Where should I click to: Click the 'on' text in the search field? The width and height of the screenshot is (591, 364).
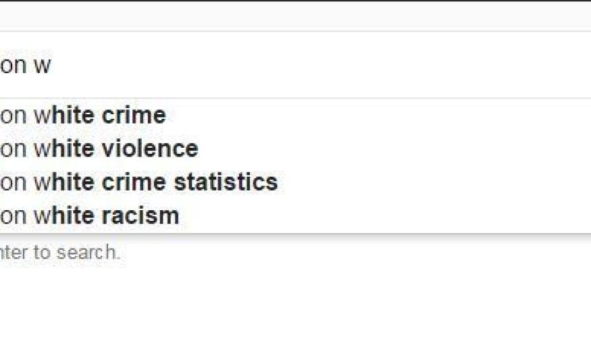click(x=12, y=66)
